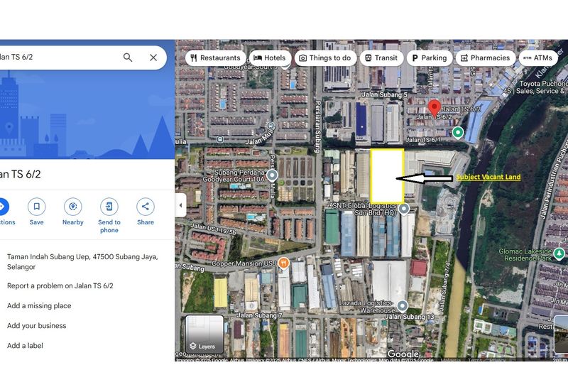Clear search with the X icon
The height and width of the screenshot is (392, 568).
tap(153, 58)
